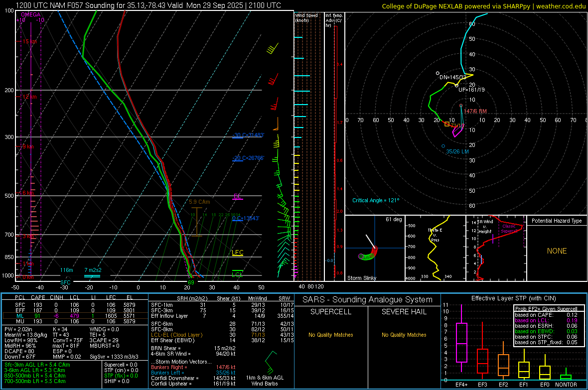Click the 'Sfc-3km AGL LR = 5.4 C/km' line
This screenshot has width=588, height=390.
click(x=37, y=365)
